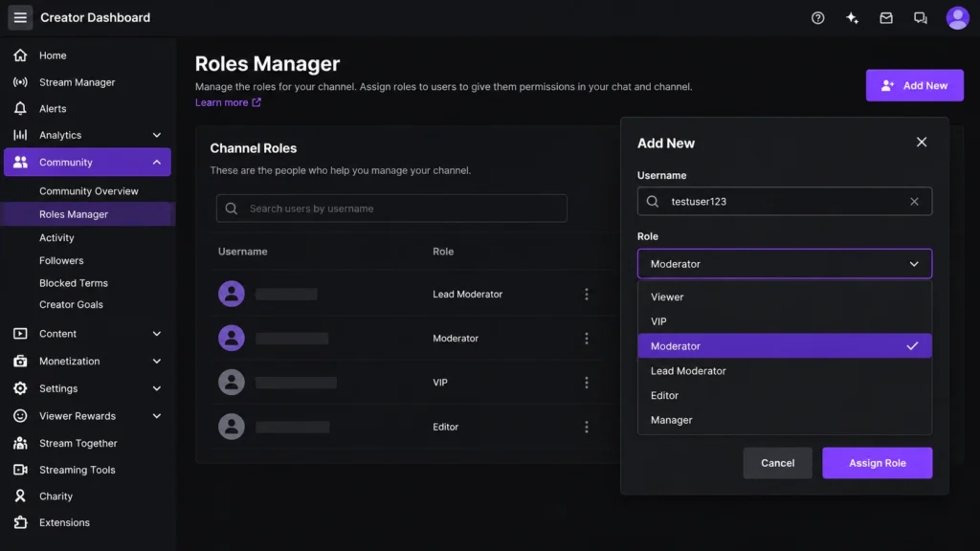Toggle the Role dropdown showing Moderator
980x551 pixels.
[x=785, y=264]
